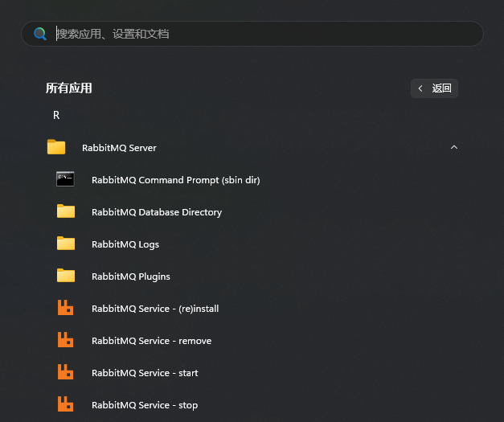Click the command prompt terminal icon
The image size is (504, 422).
tap(65, 179)
